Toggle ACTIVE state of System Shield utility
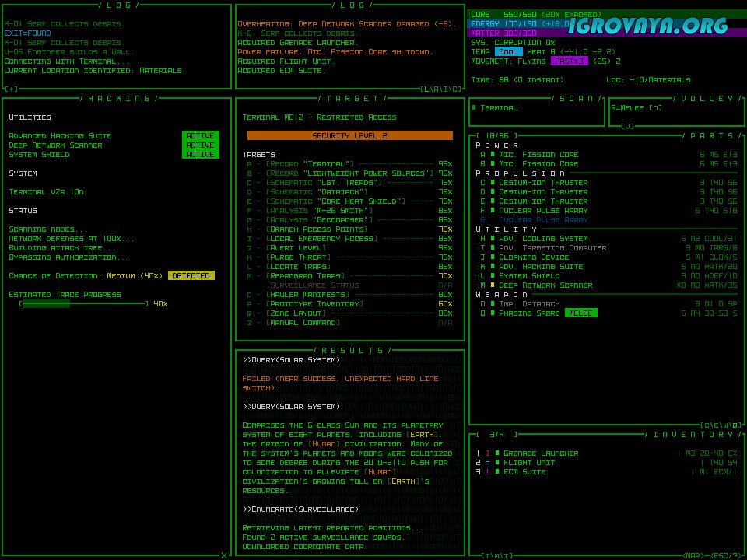This screenshot has height=560, width=747. click(x=200, y=155)
